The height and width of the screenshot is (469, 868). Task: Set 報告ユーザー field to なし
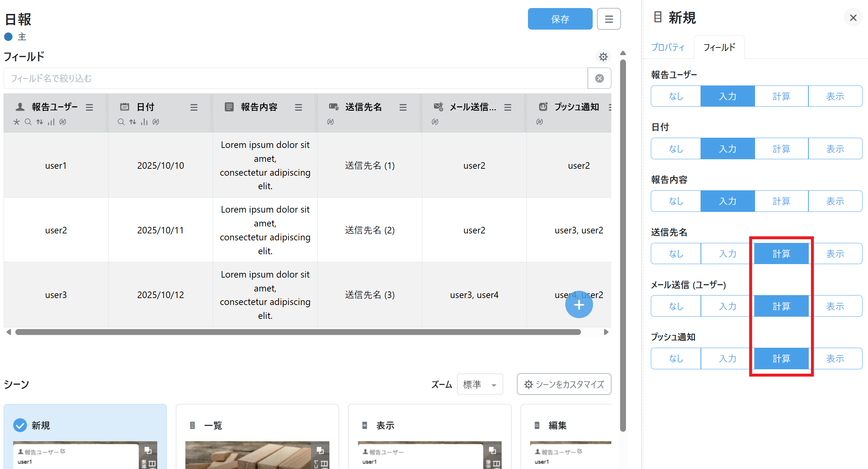pos(676,96)
